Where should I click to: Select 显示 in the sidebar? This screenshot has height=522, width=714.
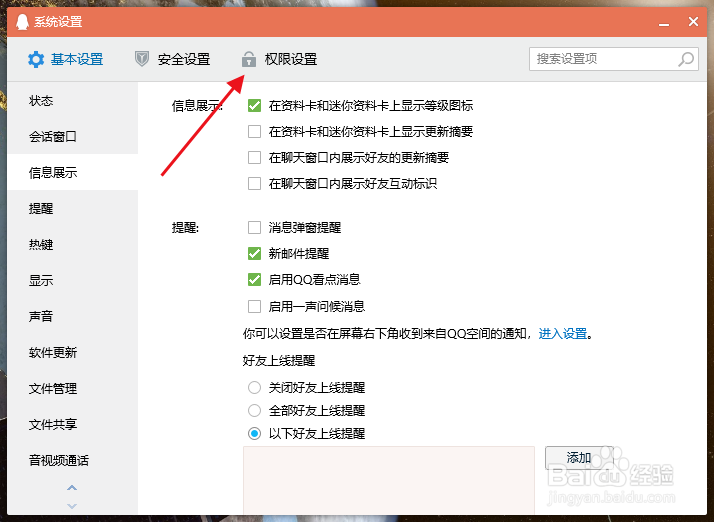point(72,280)
